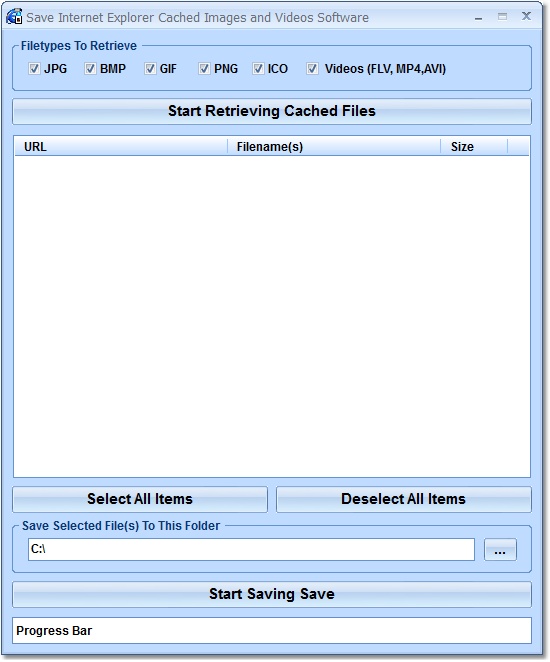The width and height of the screenshot is (550, 662).
Task: Uncheck the JPG filetype checkbox
Action: click(x=34, y=68)
